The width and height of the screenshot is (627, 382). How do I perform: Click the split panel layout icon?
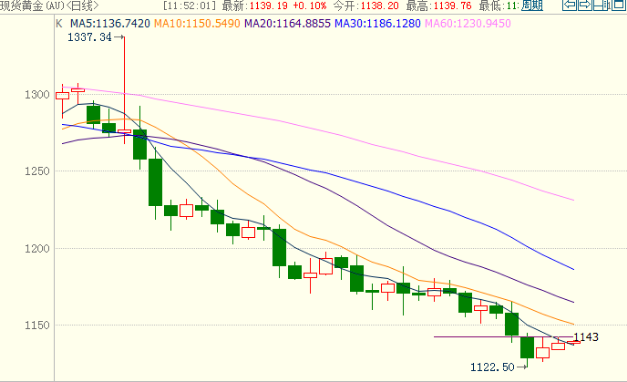pos(600,5)
